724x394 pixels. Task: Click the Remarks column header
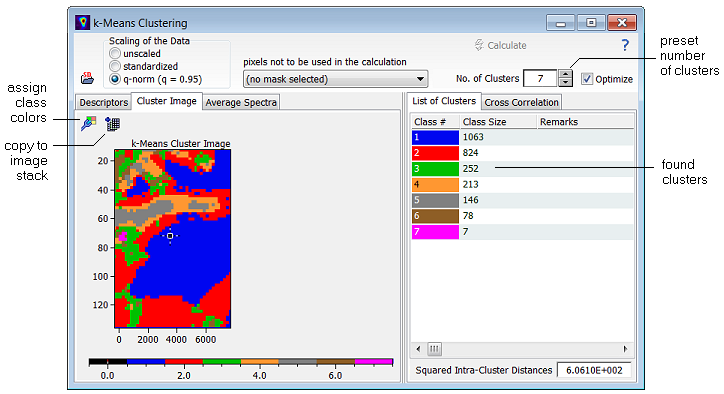click(585, 122)
